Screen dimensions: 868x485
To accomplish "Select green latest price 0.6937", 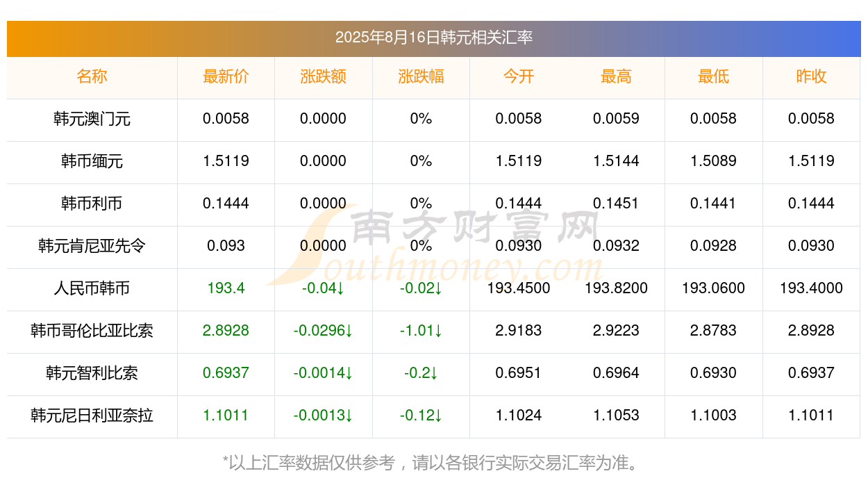I will click(x=226, y=373).
